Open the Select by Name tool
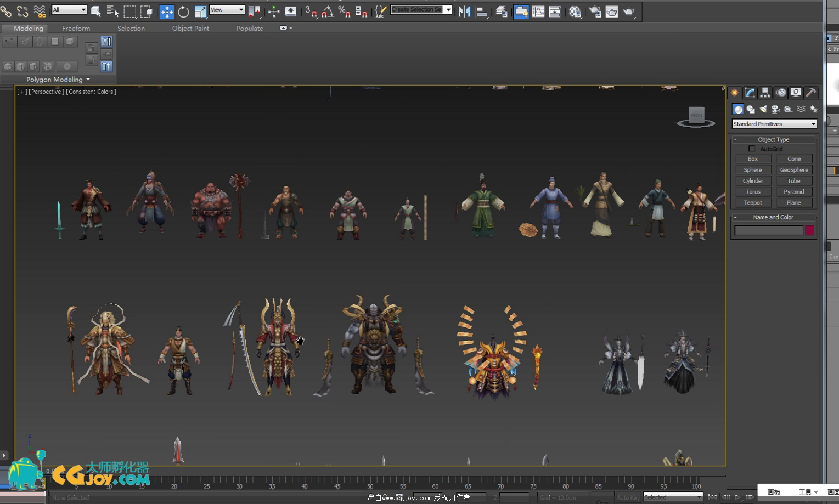This screenshot has width=839, height=504. coord(112,12)
